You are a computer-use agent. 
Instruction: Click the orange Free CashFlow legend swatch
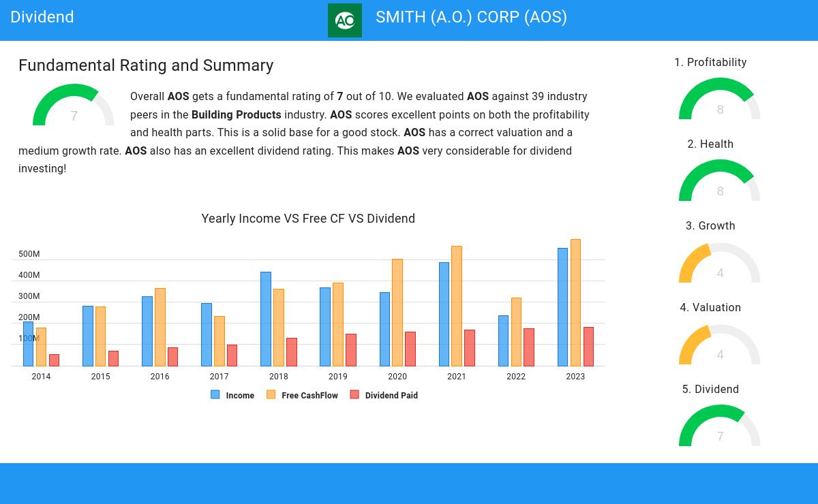point(271,394)
